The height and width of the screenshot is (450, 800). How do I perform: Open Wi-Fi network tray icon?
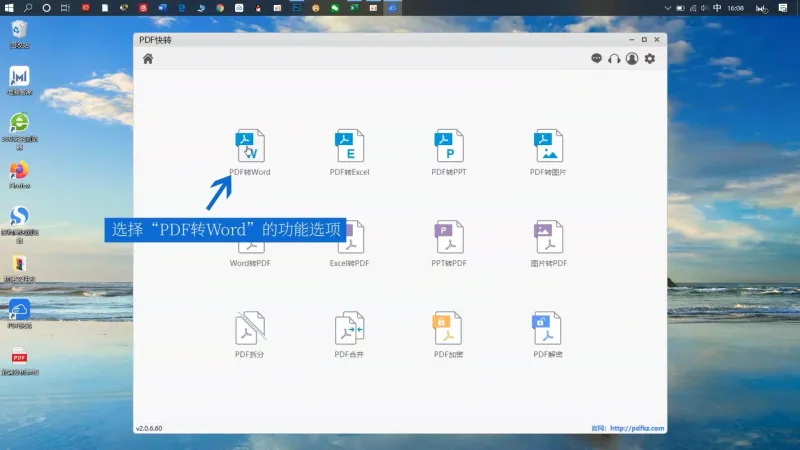tap(693, 8)
